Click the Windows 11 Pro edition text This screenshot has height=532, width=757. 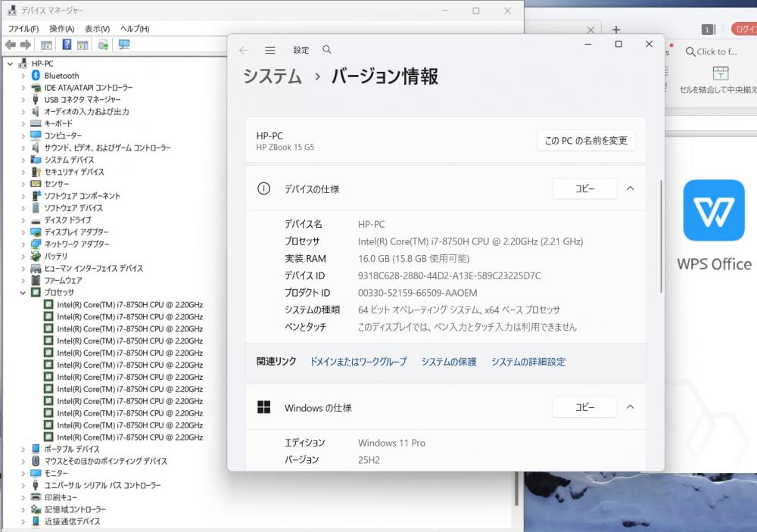point(391,443)
